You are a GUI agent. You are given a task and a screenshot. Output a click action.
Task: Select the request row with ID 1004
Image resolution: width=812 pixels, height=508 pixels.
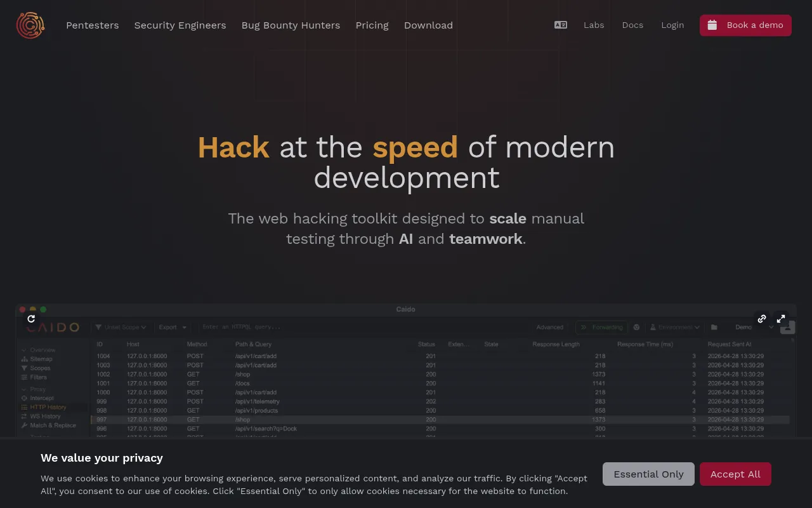pyautogui.click(x=441, y=356)
